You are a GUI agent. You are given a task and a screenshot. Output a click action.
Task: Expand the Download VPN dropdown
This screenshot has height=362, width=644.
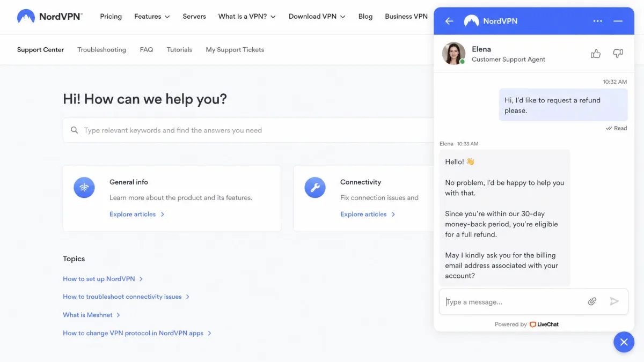317,17
